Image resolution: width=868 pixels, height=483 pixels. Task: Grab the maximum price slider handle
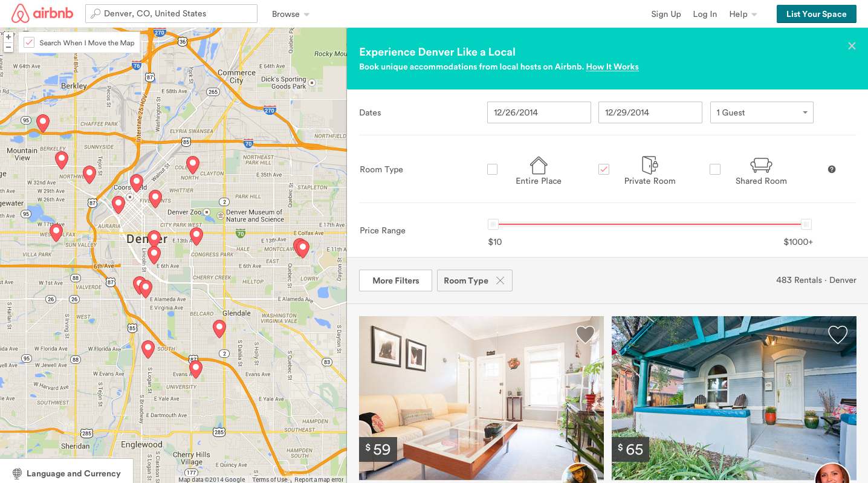806,224
